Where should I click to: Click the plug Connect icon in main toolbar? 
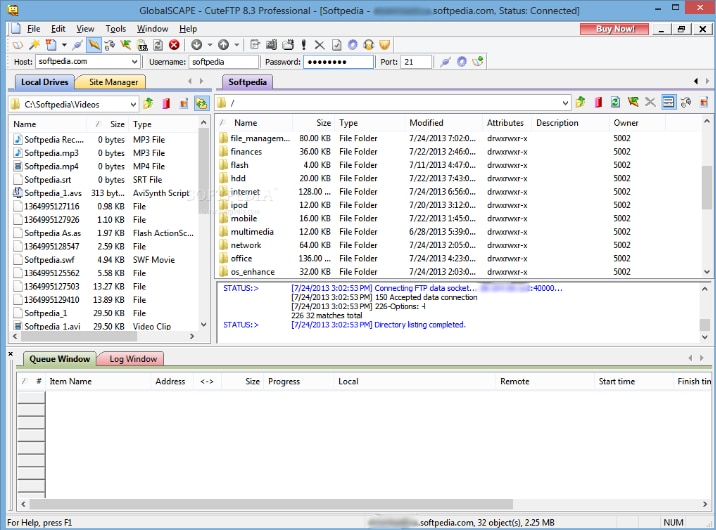point(78,45)
